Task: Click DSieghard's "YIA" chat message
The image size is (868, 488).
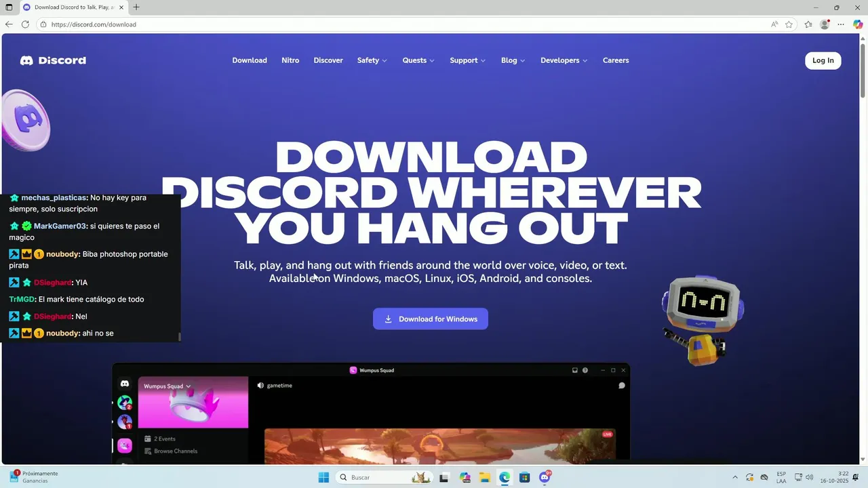Action: [x=81, y=283]
